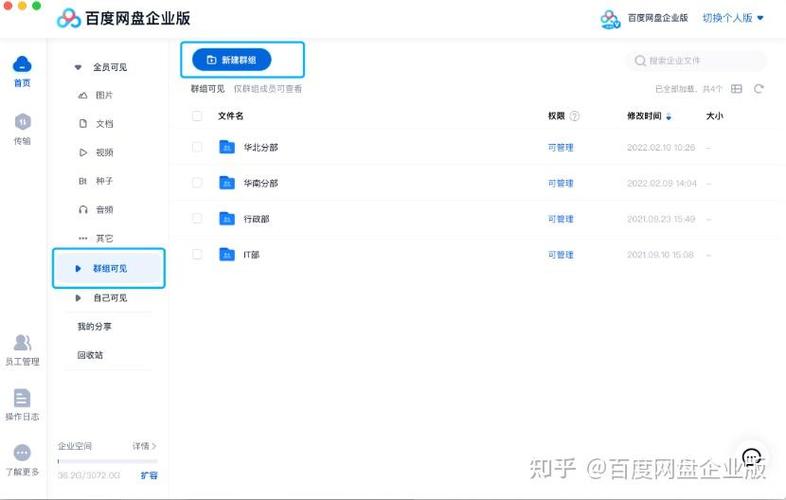Click the 华南分部 folder icon
This screenshot has height=500, width=786.
227,183
